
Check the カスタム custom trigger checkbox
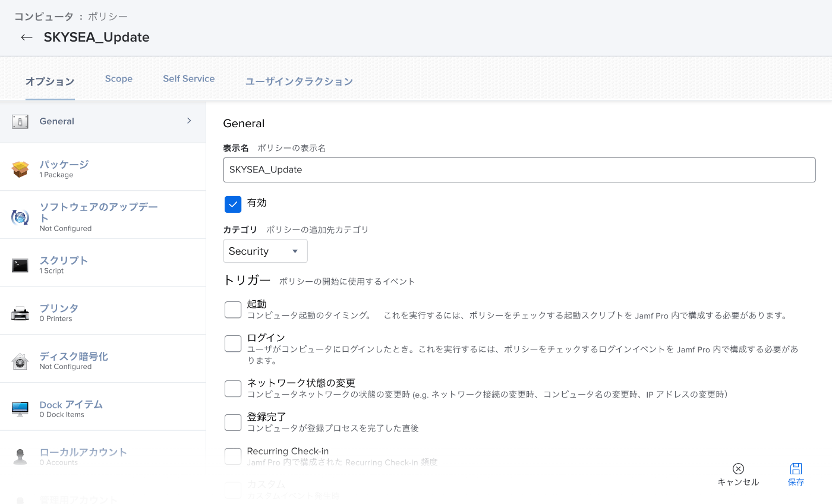click(233, 490)
